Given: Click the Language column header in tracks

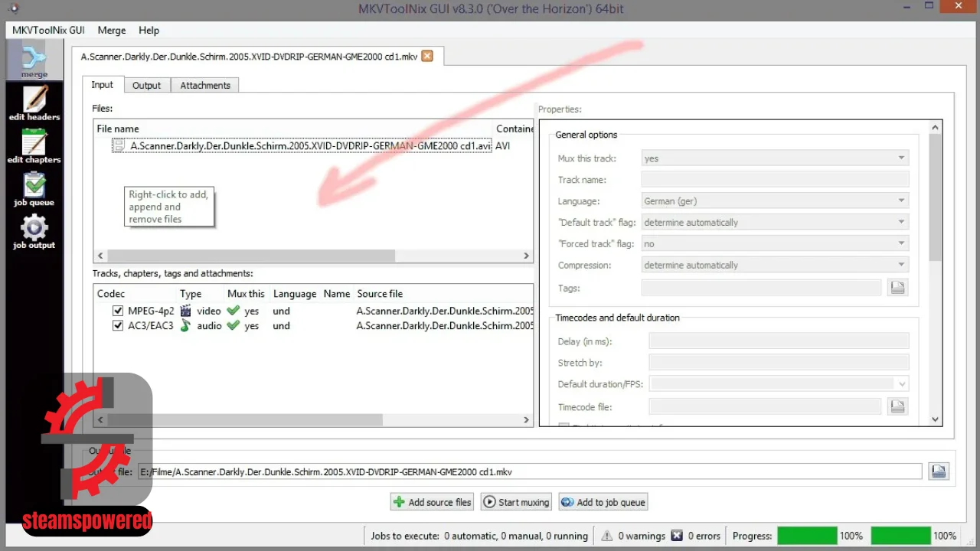Looking at the screenshot, I should coord(295,294).
